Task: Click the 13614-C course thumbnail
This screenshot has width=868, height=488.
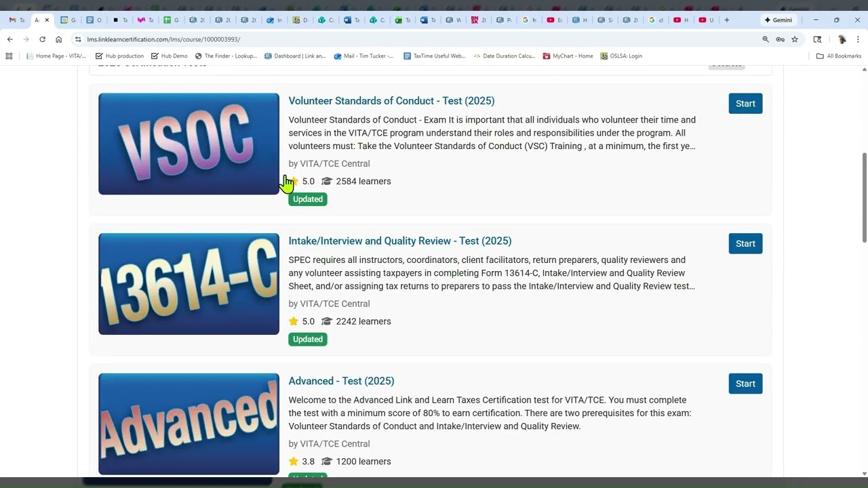Action: 189,284
